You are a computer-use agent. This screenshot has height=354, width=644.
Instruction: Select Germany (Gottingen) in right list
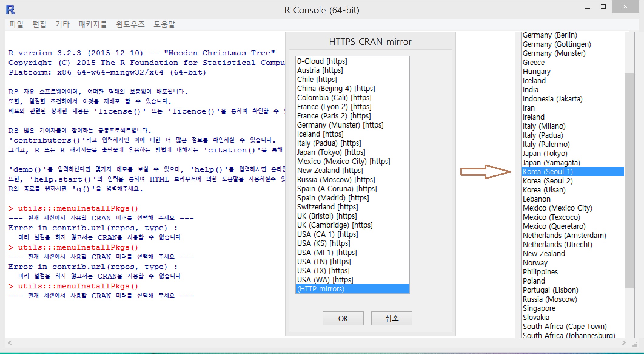[572, 44]
